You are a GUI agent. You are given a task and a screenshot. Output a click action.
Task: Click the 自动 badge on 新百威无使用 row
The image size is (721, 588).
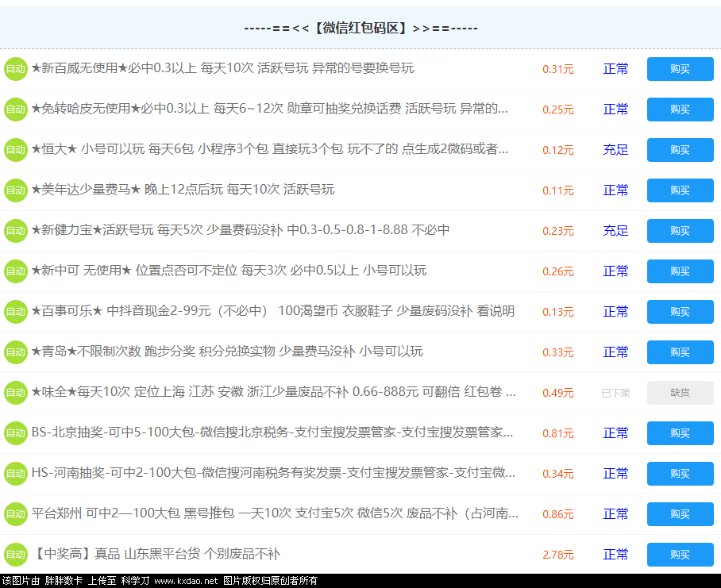coord(16,69)
